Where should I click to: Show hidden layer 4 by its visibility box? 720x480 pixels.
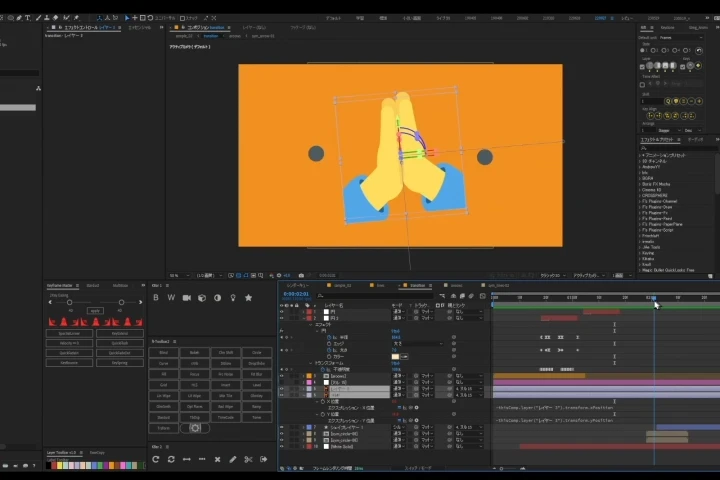[281, 382]
